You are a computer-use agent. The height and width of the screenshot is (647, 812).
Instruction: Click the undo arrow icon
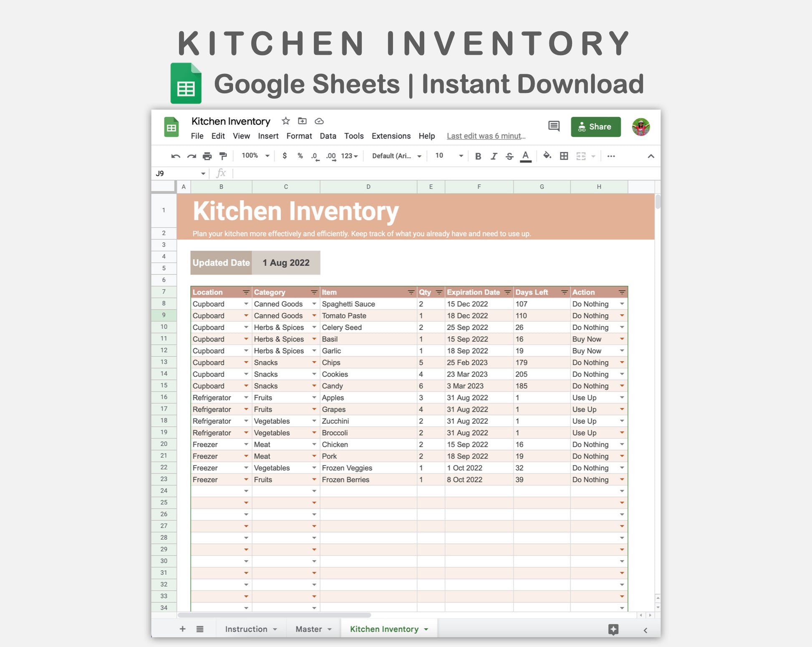click(175, 156)
